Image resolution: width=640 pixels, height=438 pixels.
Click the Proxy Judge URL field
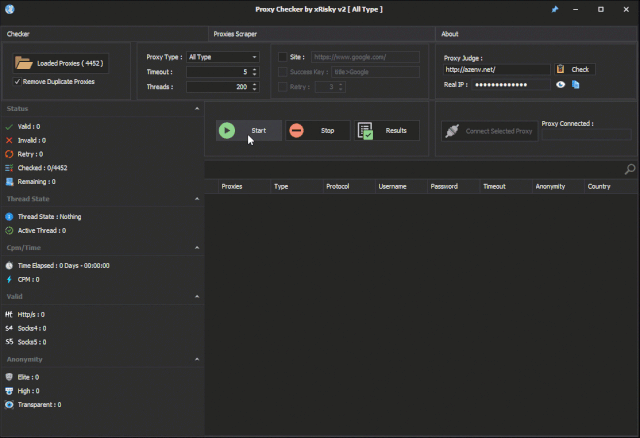(496, 70)
